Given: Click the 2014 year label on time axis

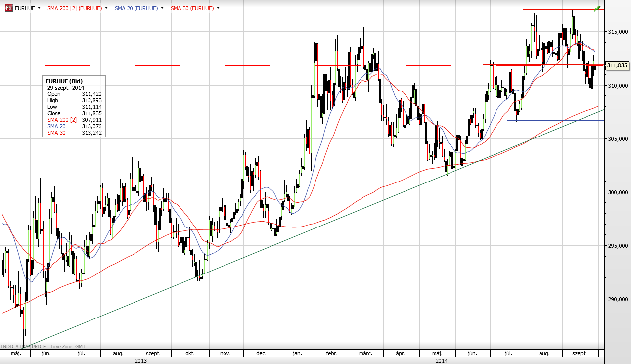Looking at the screenshot, I should pos(442,361).
